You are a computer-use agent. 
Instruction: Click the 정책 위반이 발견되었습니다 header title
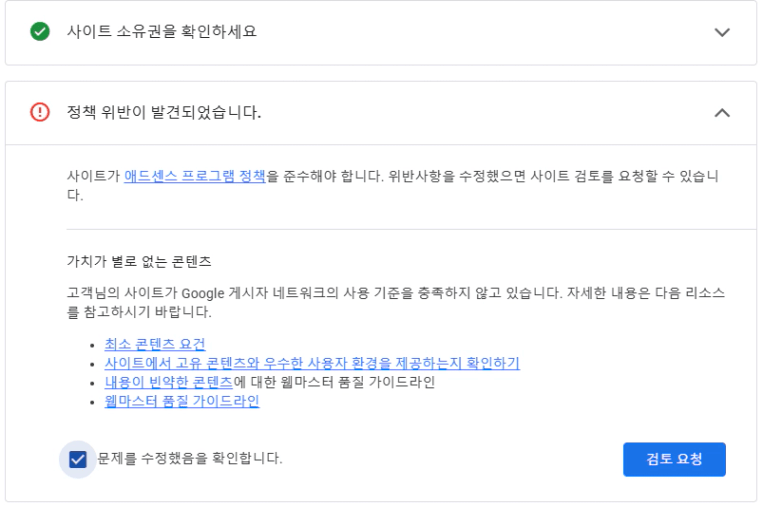click(x=163, y=113)
